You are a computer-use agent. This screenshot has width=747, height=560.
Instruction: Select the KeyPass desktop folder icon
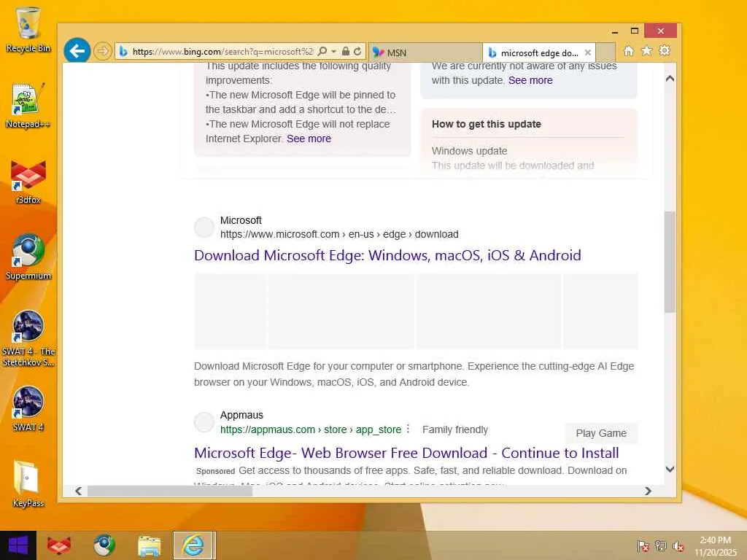click(x=28, y=484)
